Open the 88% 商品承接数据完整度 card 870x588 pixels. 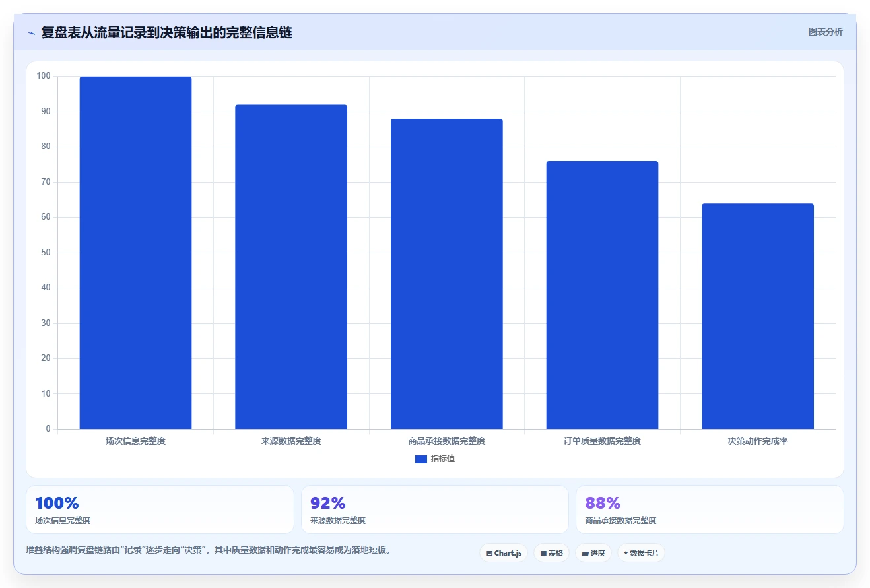click(x=710, y=509)
